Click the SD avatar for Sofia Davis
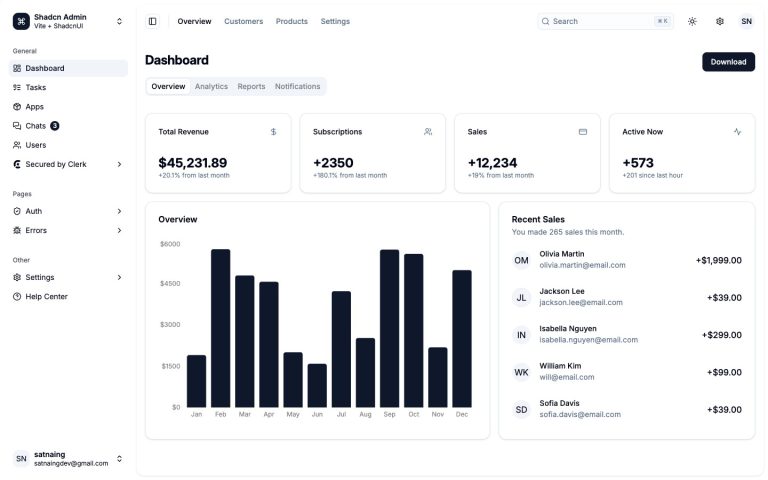The image size is (768, 480). pos(521,410)
